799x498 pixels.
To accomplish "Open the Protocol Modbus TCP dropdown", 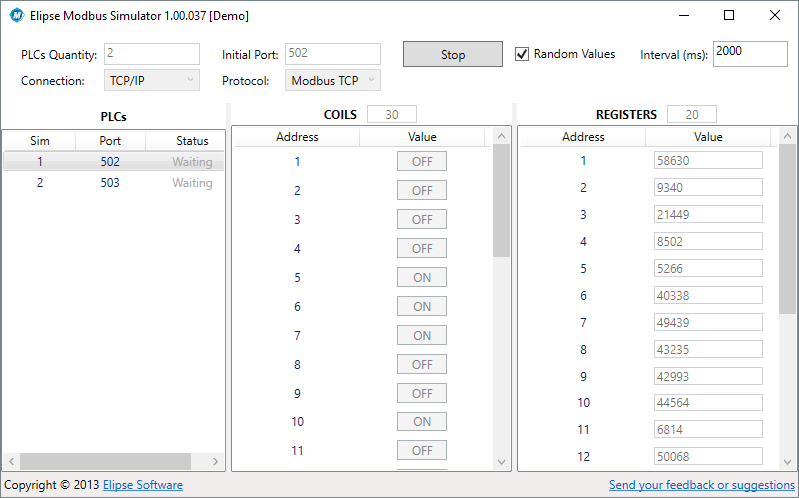I will point(334,81).
